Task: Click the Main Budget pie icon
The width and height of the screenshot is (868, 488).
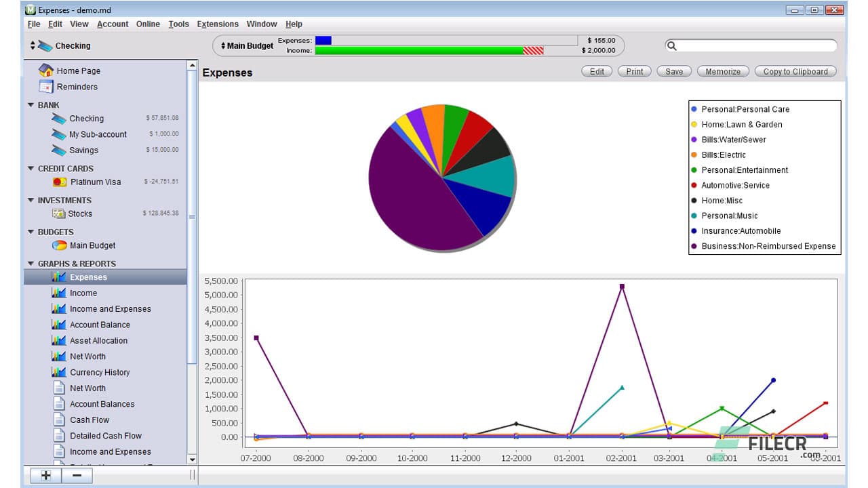Action: tap(60, 245)
